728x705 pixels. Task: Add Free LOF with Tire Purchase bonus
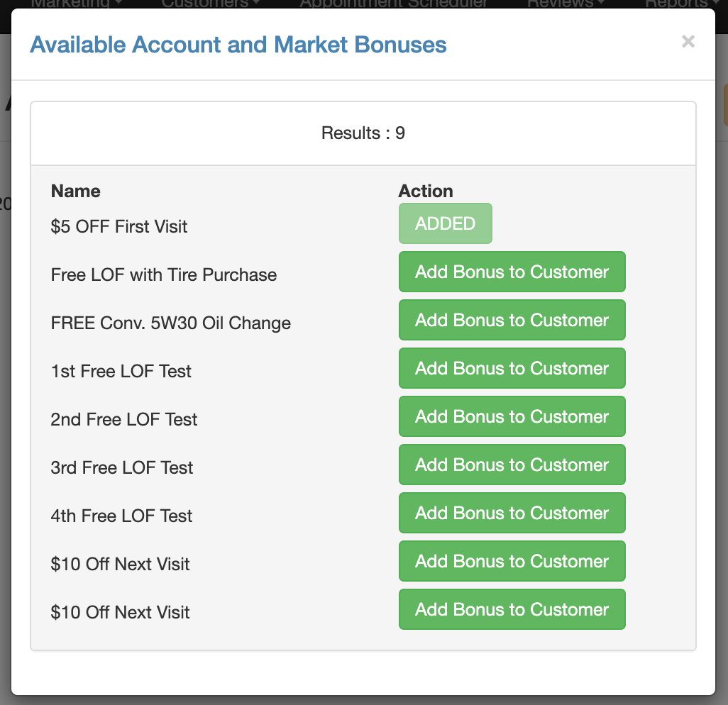point(512,272)
